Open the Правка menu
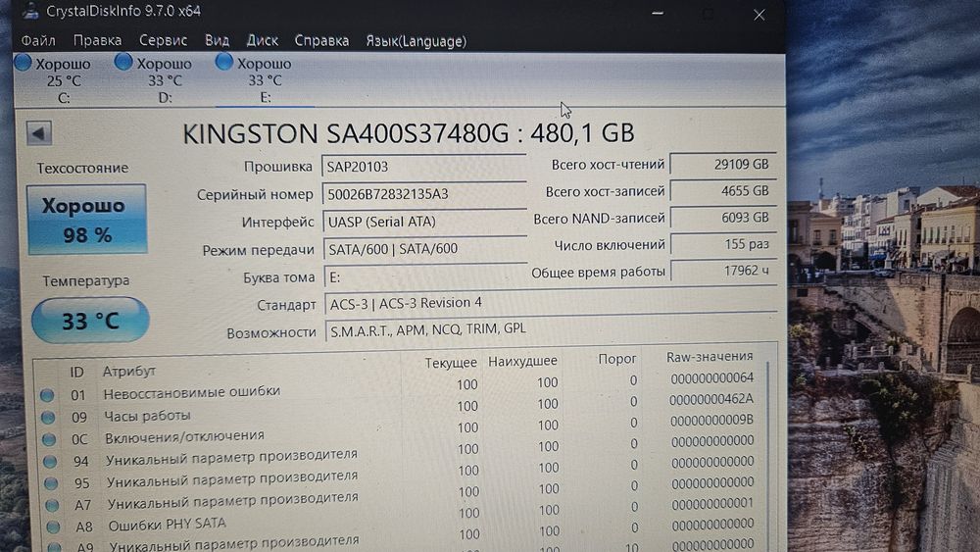This screenshot has width=980, height=552. pyautogui.click(x=97, y=40)
